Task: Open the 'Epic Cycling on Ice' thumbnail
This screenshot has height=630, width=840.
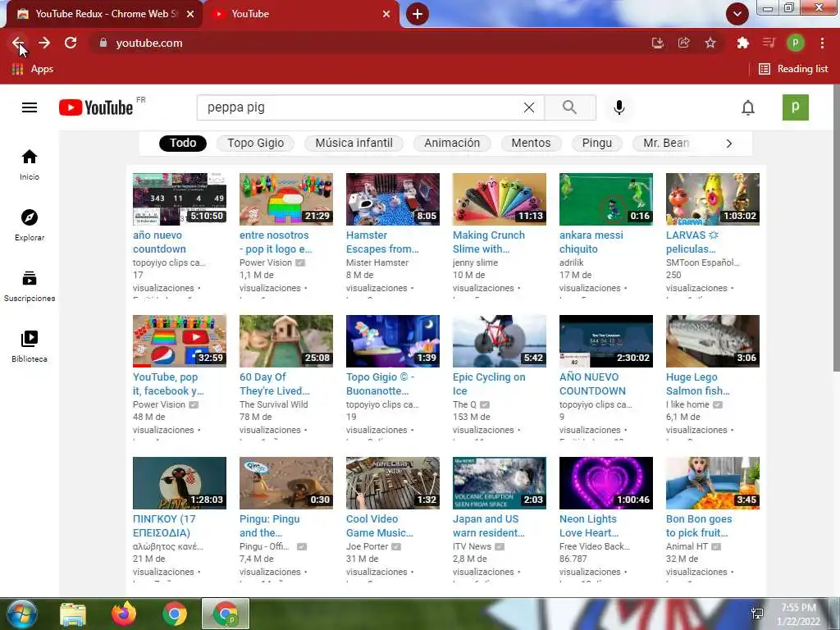Action: click(x=500, y=340)
